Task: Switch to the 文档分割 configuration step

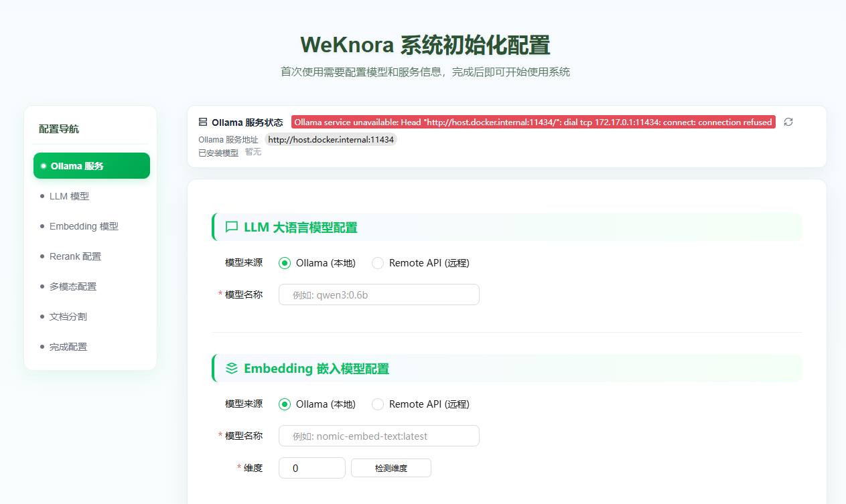Action: coord(68,316)
